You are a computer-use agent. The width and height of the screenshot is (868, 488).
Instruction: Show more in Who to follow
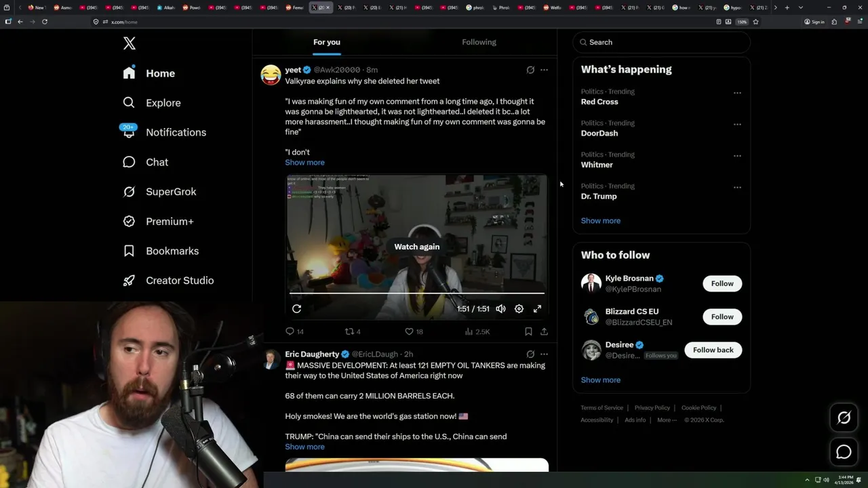tap(601, 380)
